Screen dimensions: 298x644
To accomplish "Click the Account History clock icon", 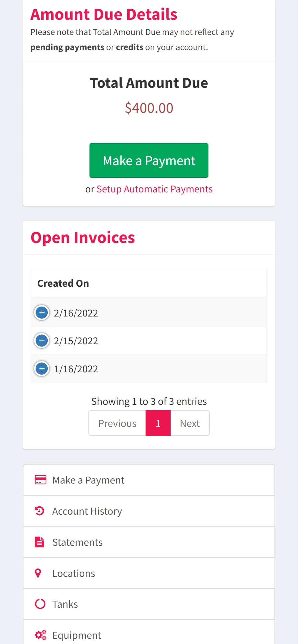I will click(x=39, y=511).
